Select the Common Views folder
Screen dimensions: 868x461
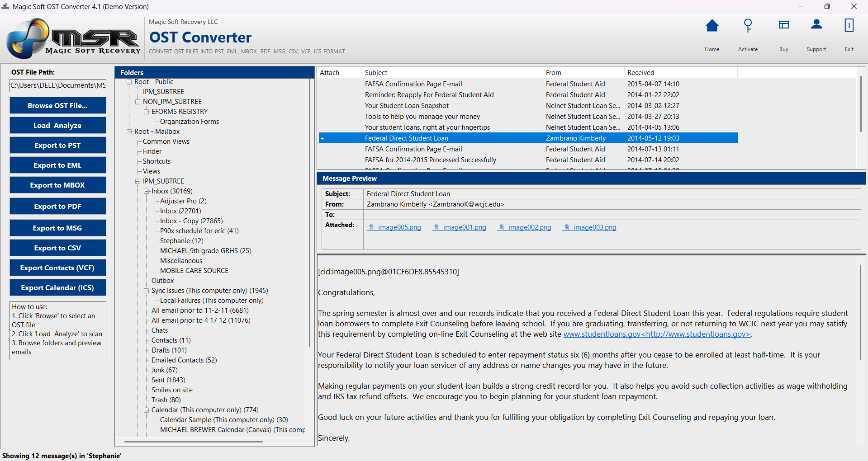pyautogui.click(x=166, y=141)
